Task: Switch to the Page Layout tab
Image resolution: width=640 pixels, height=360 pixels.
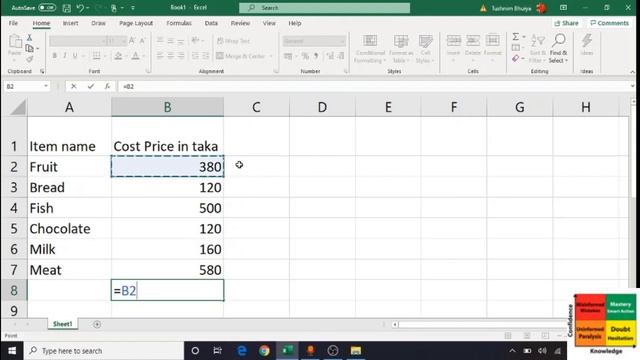Action: point(136,23)
